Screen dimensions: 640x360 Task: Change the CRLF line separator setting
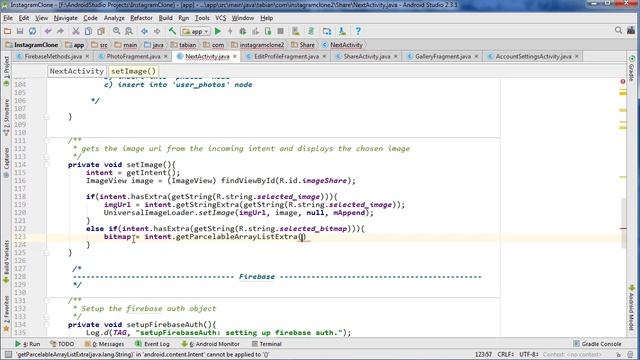click(506, 354)
